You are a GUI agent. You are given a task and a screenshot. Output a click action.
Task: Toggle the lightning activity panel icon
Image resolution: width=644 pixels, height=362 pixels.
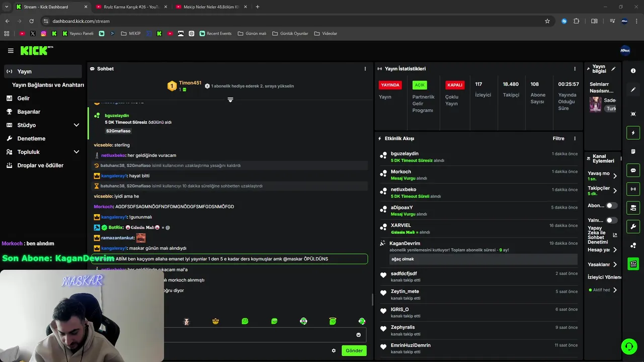(633, 133)
